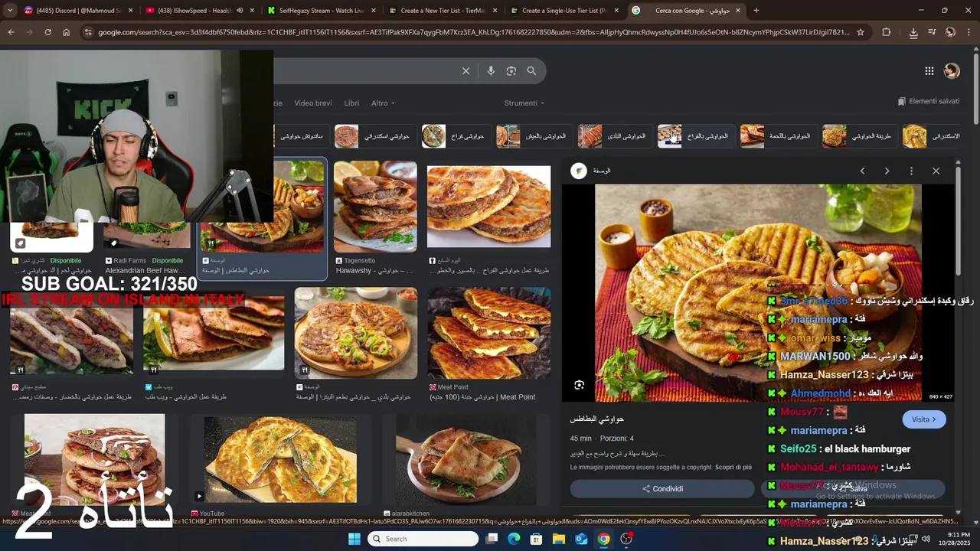Switch to Libri search tab

click(351, 103)
